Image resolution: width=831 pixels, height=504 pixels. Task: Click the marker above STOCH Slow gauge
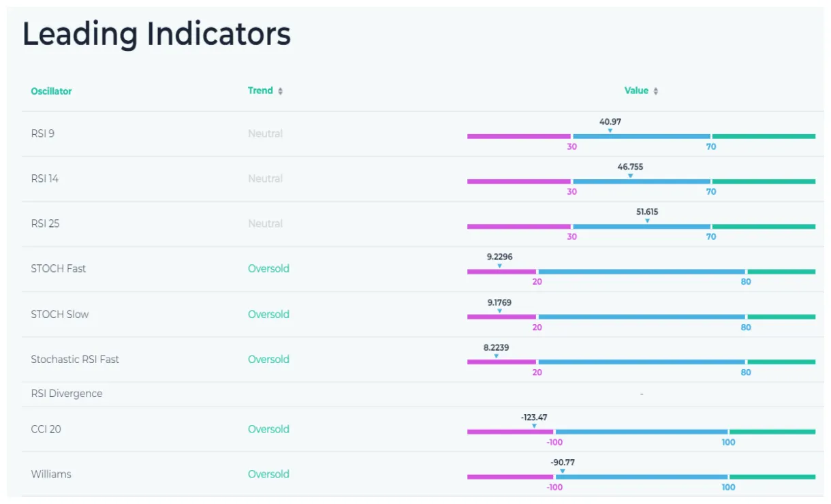pos(501,310)
